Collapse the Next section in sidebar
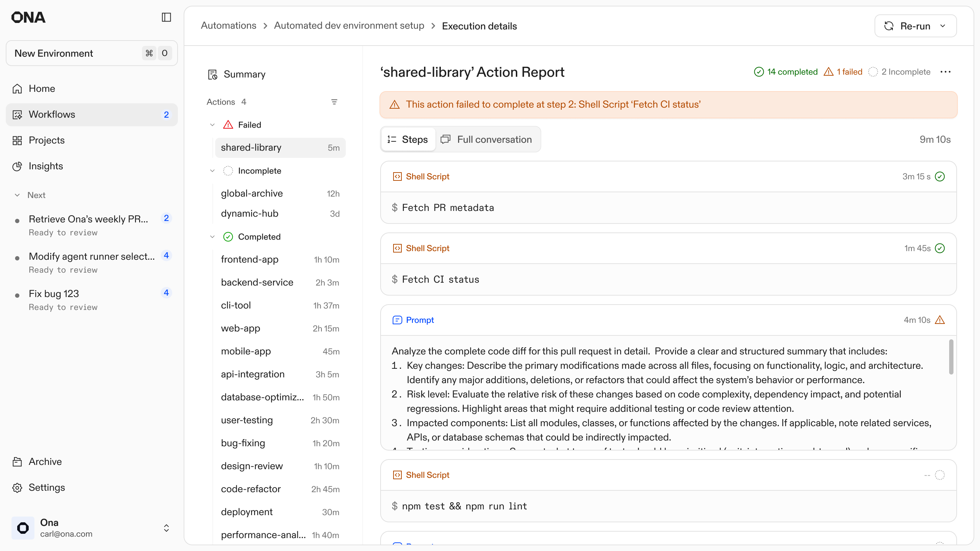 click(x=17, y=195)
